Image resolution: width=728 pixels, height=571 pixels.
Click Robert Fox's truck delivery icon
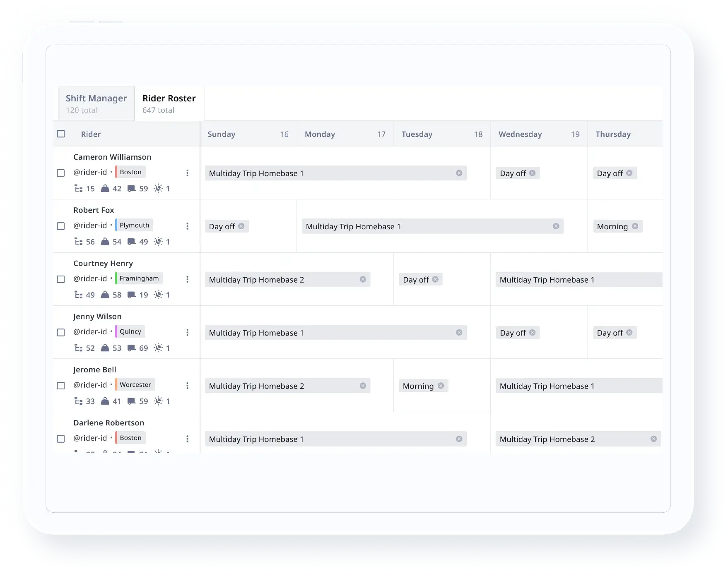[x=131, y=242]
